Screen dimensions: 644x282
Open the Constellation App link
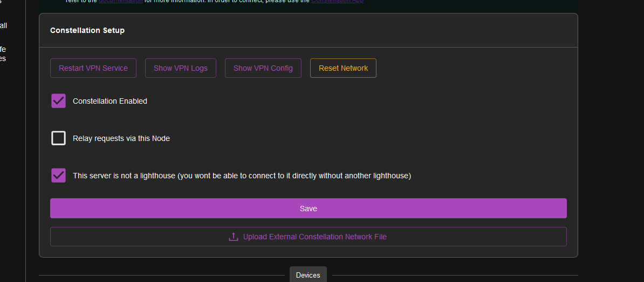coord(337,1)
